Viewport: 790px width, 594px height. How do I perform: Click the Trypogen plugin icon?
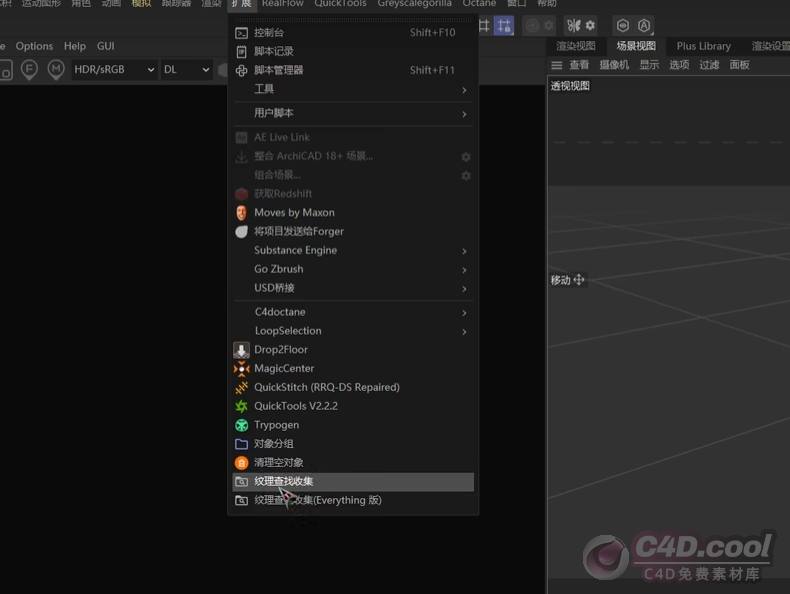[x=241, y=425]
